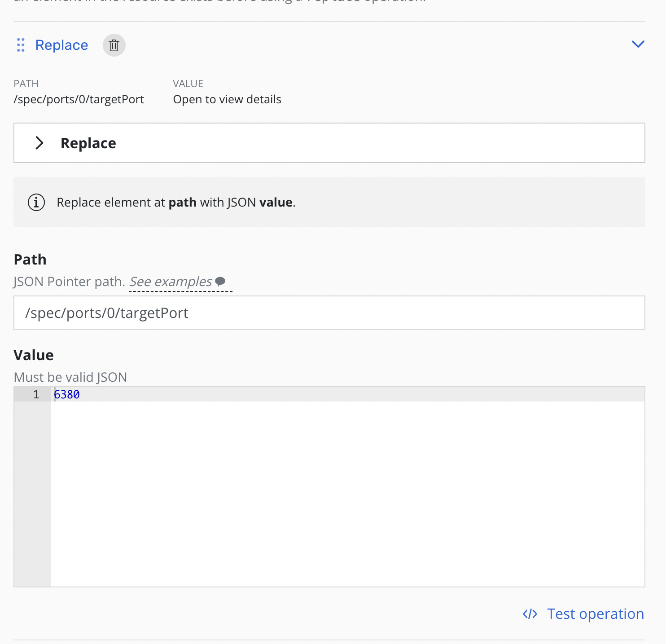This screenshot has height=644, width=666.
Task: Click the code icon beside Test operation
Action: [x=530, y=614]
